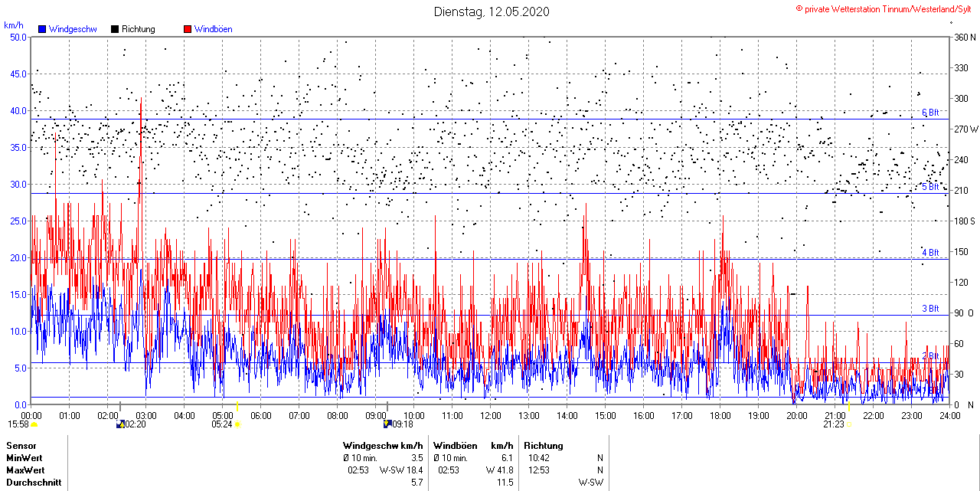Click the Windgeschw legend label
Viewport: 980px width, 491px height.
click(73, 29)
